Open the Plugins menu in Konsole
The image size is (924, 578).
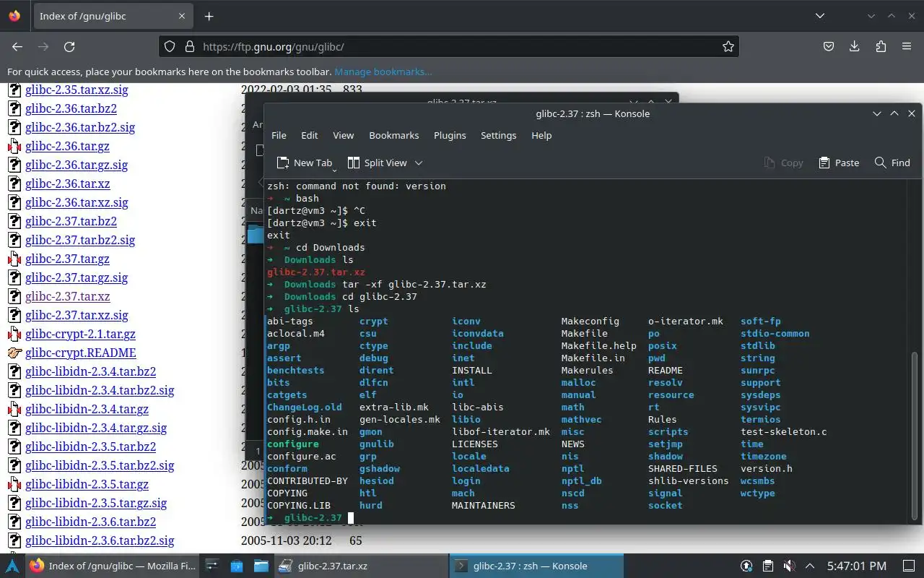point(450,135)
